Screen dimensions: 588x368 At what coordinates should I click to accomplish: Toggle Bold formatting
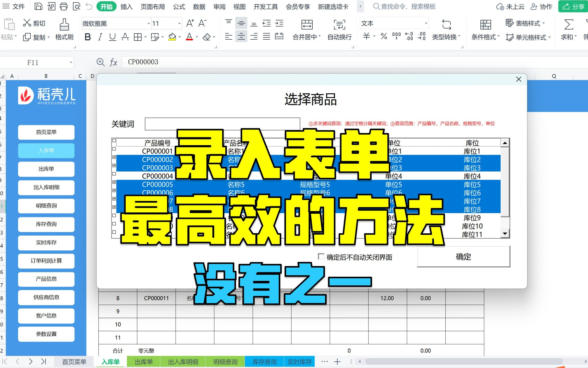pos(88,37)
